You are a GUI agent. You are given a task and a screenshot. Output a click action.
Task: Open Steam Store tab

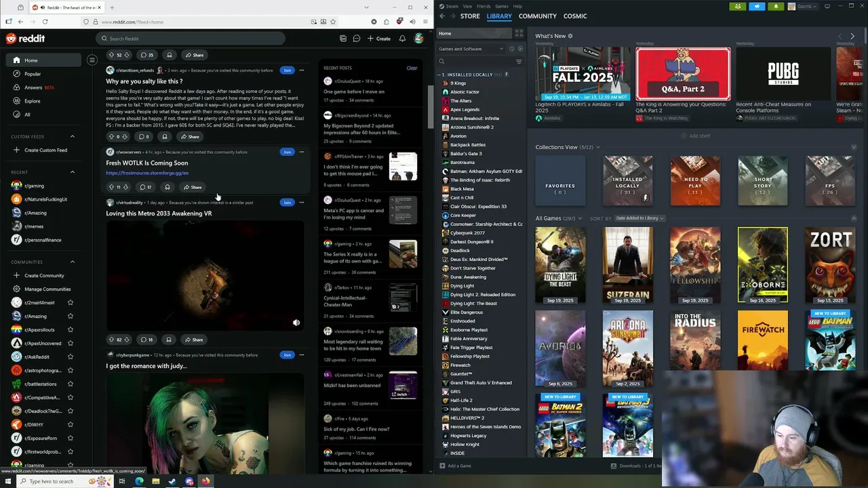coord(470,16)
